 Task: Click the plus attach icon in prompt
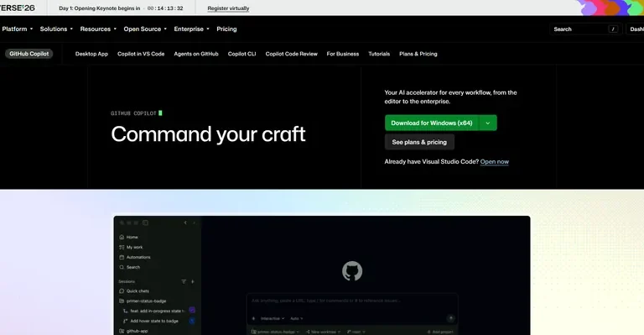pyautogui.click(x=253, y=318)
